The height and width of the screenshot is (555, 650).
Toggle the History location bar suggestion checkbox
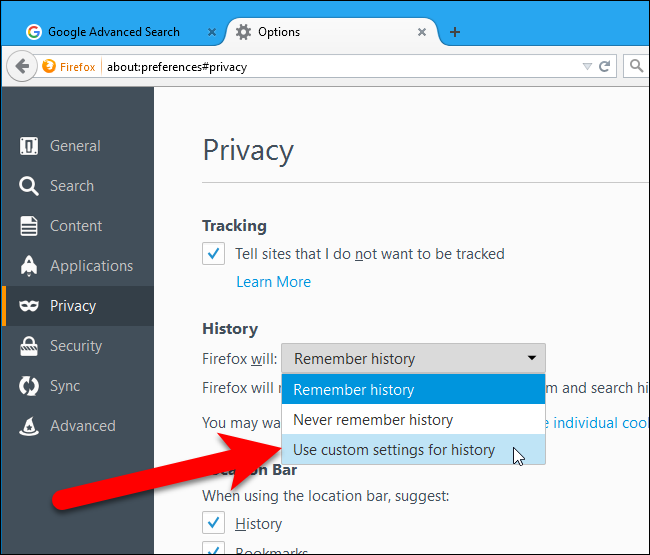[x=213, y=523]
